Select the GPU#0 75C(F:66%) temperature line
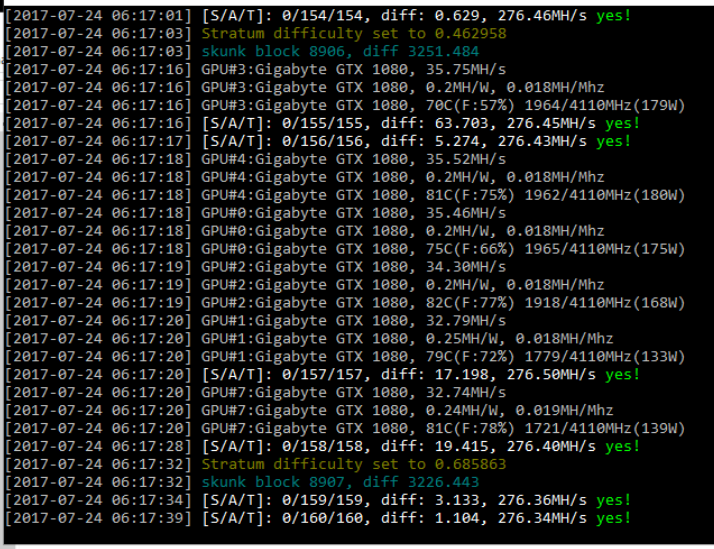714x549 pixels. 345,249
